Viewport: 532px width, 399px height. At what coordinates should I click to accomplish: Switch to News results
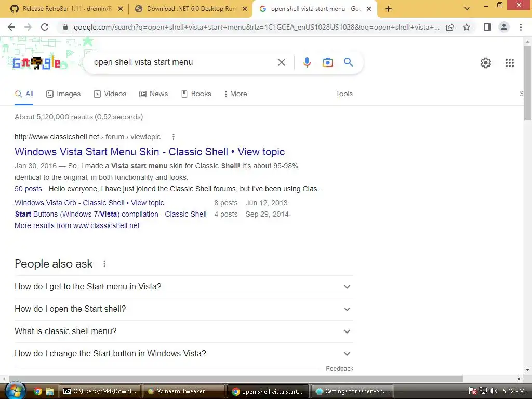(x=154, y=94)
